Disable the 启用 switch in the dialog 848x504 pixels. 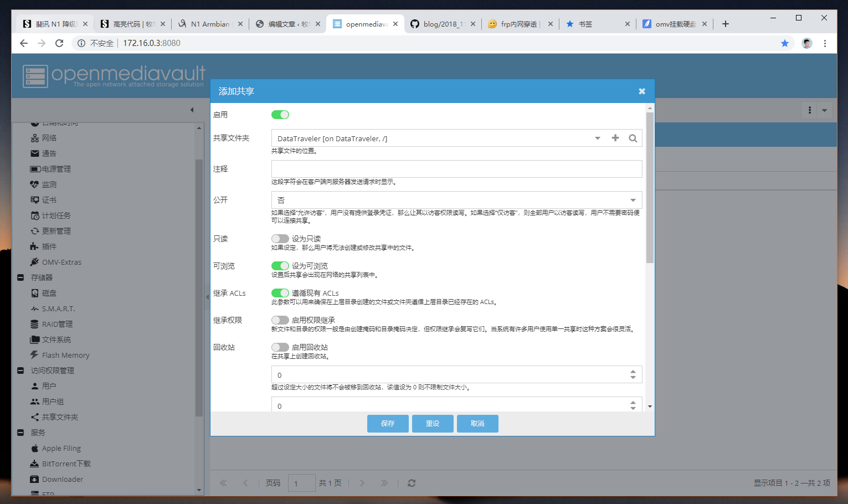pos(280,115)
